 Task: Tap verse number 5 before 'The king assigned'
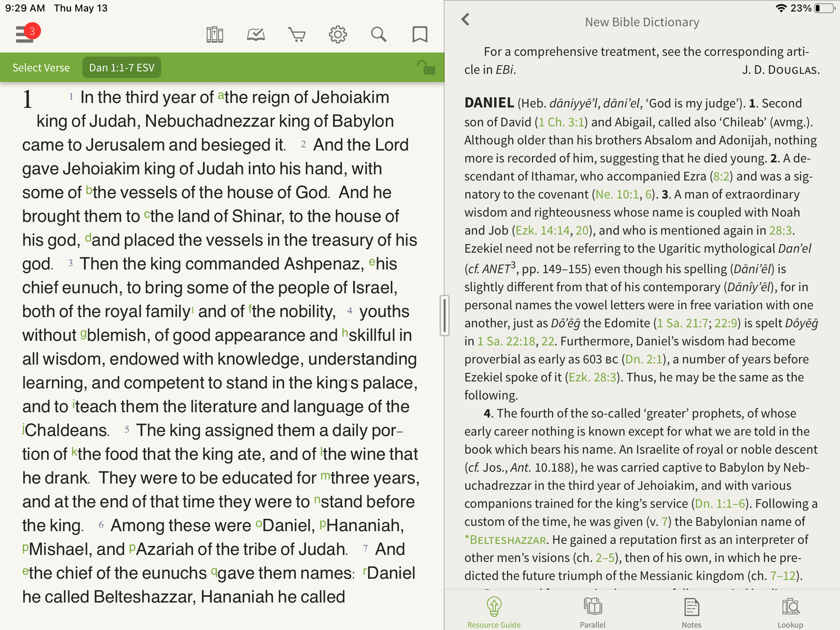pyautogui.click(x=127, y=429)
